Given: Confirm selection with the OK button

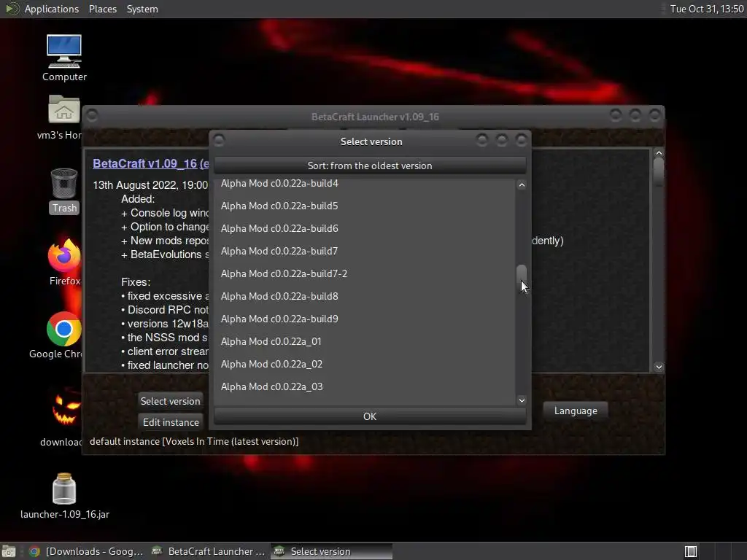Looking at the screenshot, I should [x=370, y=416].
